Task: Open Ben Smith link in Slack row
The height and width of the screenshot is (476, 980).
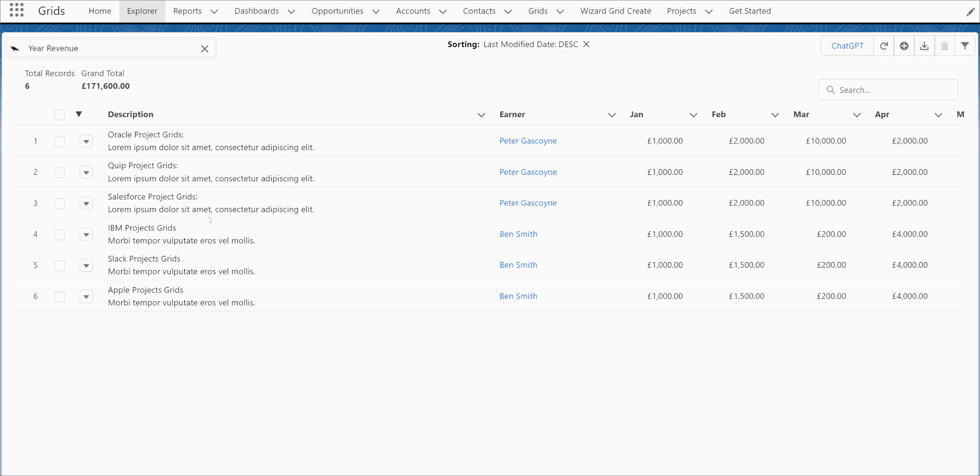Action: 518,265
